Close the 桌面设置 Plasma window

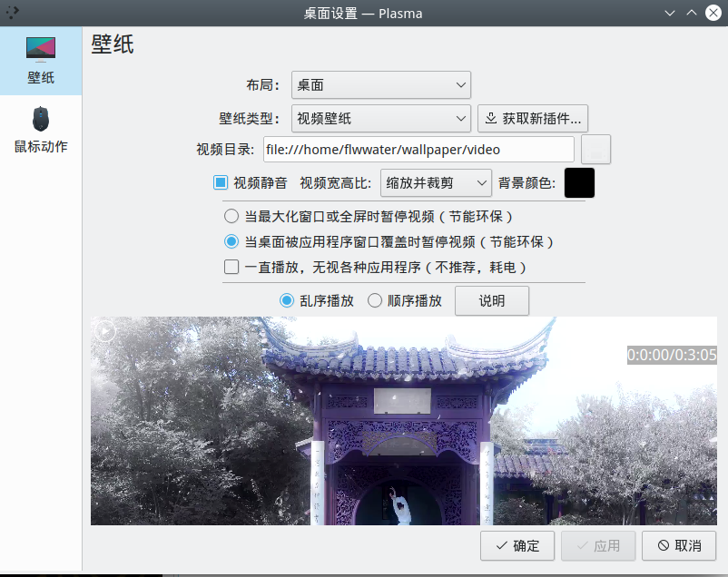tap(713, 13)
